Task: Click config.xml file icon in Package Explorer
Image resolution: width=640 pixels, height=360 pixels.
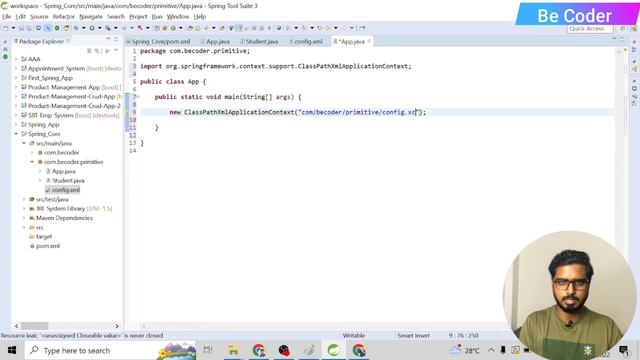Action: point(48,190)
